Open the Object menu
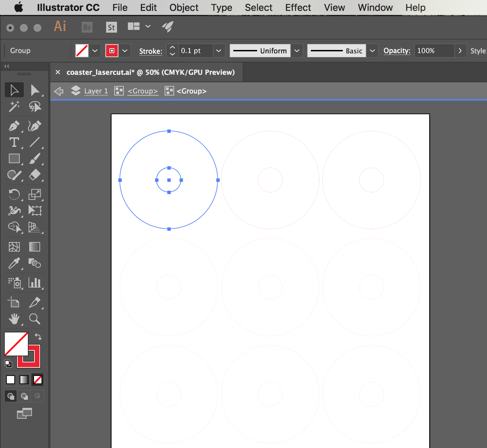The image size is (487, 448). click(x=184, y=7)
